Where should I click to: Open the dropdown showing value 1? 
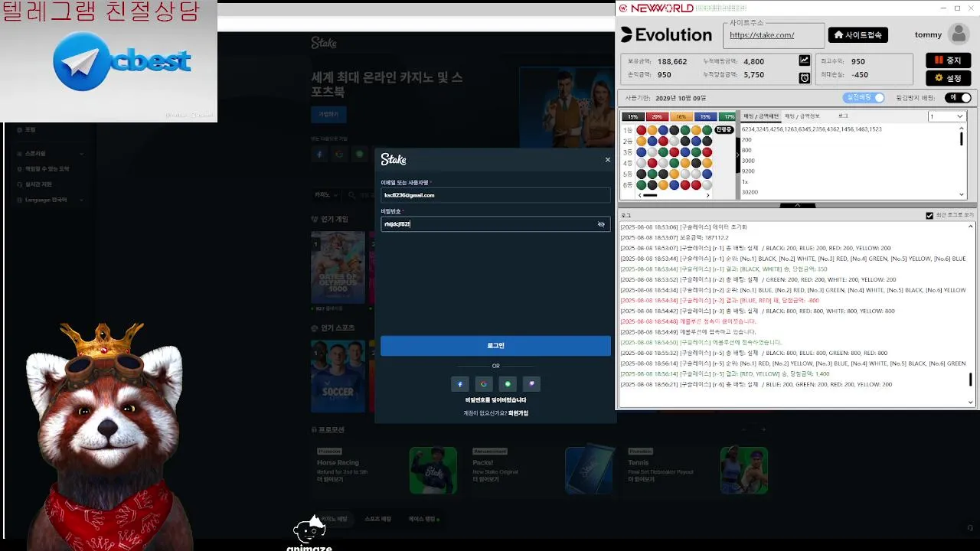pos(946,116)
